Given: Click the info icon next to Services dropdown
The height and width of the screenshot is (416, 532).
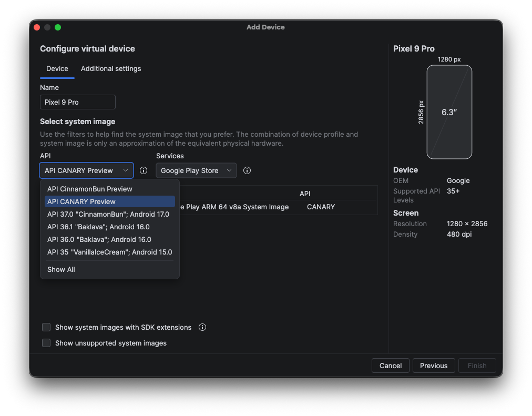Looking at the screenshot, I should [247, 170].
